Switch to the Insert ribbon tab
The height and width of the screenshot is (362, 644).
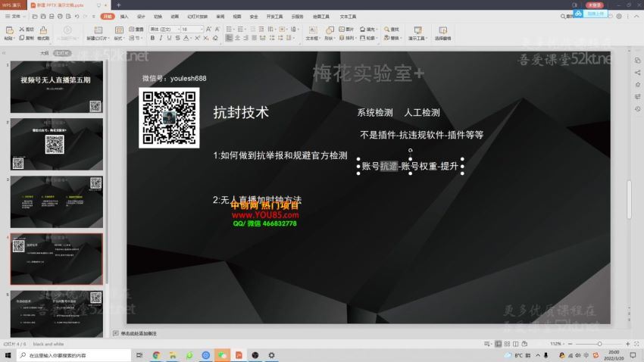[124, 17]
